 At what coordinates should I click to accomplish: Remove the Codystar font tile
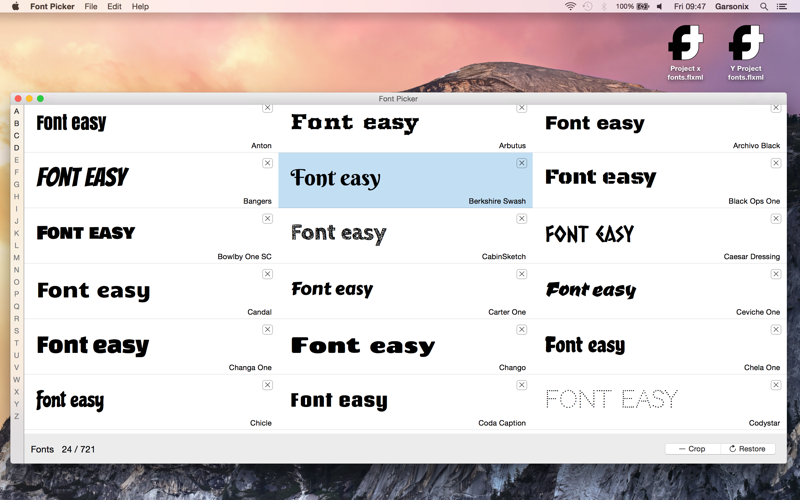(776, 385)
